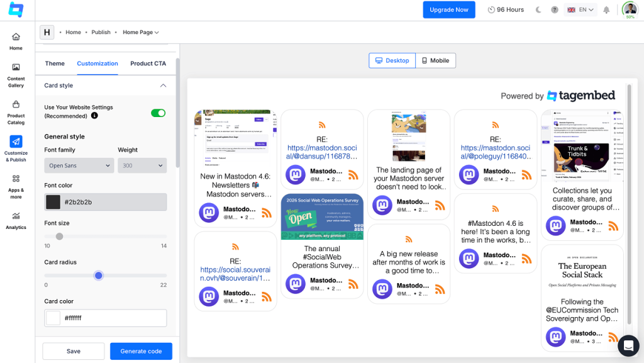This screenshot has width=644, height=363.
Task: Click the H workspace badge
Action: pyautogui.click(x=47, y=32)
